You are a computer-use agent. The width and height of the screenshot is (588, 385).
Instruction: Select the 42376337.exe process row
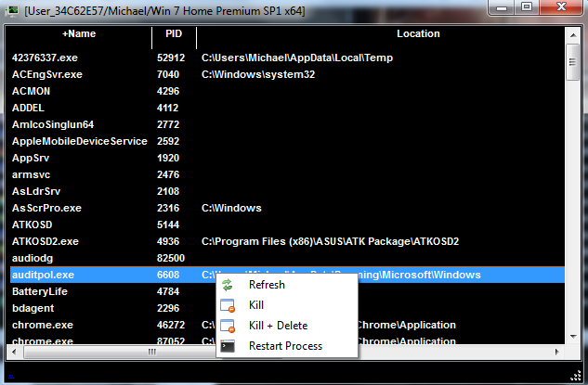click(287, 58)
